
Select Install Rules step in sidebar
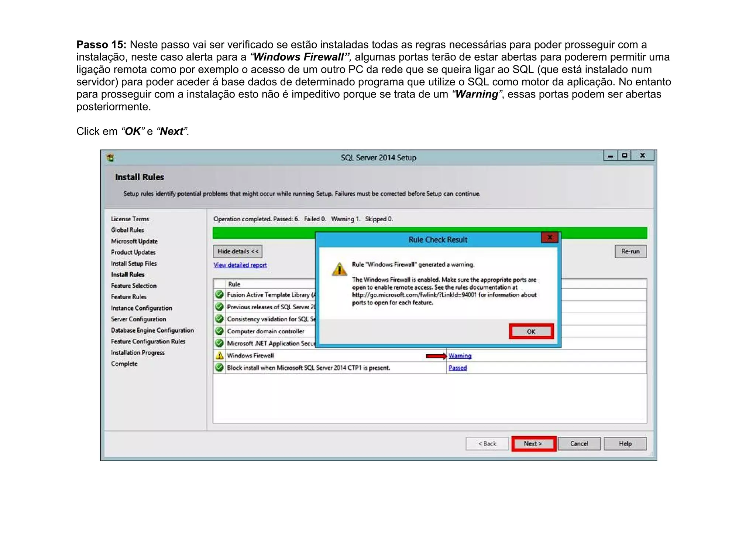tap(128, 275)
